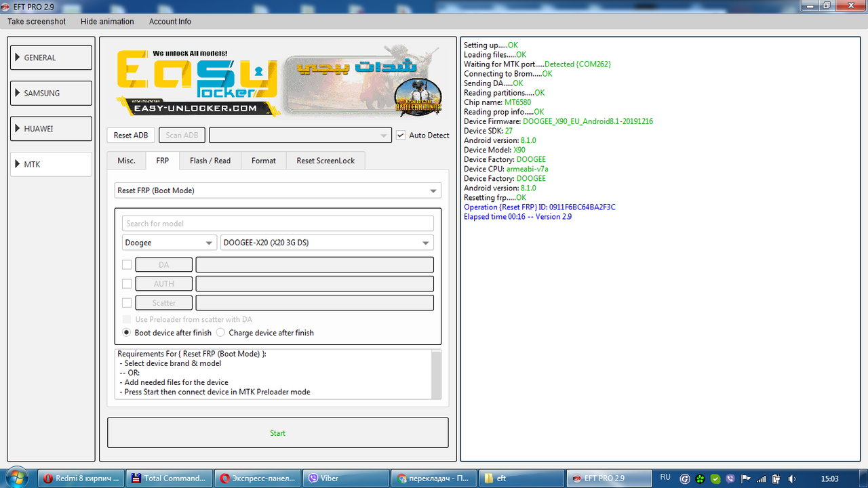Image resolution: width=868 pixels, height=488 pixels.
Task: Click the DA file button
Action: [163, 264]
